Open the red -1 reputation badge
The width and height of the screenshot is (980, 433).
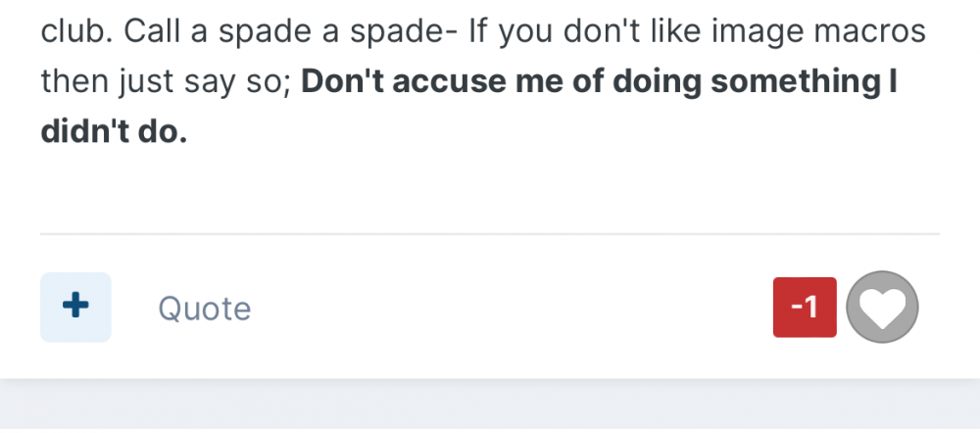[x=805, y=308]
